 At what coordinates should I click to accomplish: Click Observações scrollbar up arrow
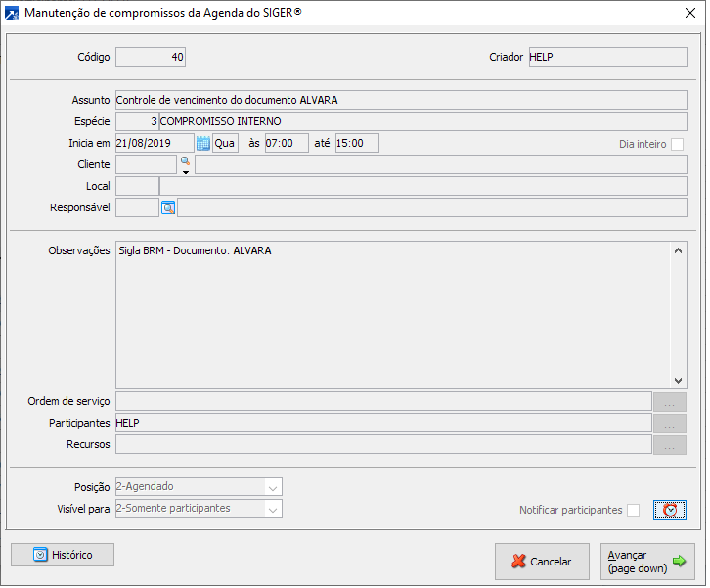pyautogui.click(x=678, y=251)
